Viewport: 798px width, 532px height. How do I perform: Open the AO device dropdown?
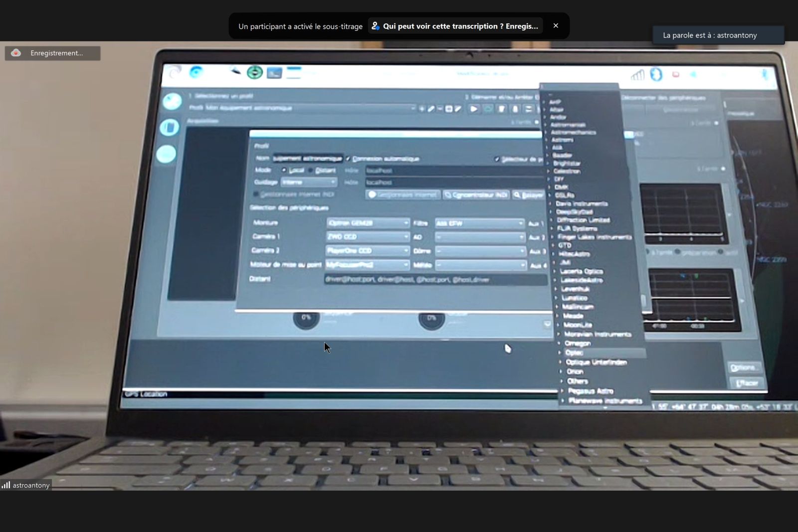480,237
